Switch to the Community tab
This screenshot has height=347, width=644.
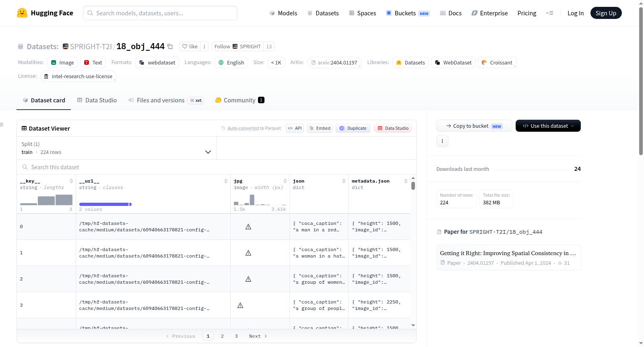click(239, 100)
